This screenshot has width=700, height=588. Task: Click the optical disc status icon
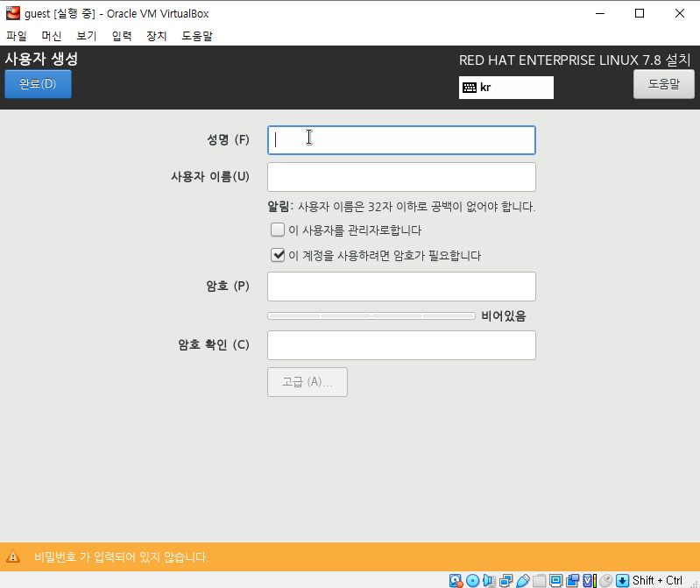(x=472, y=580)
